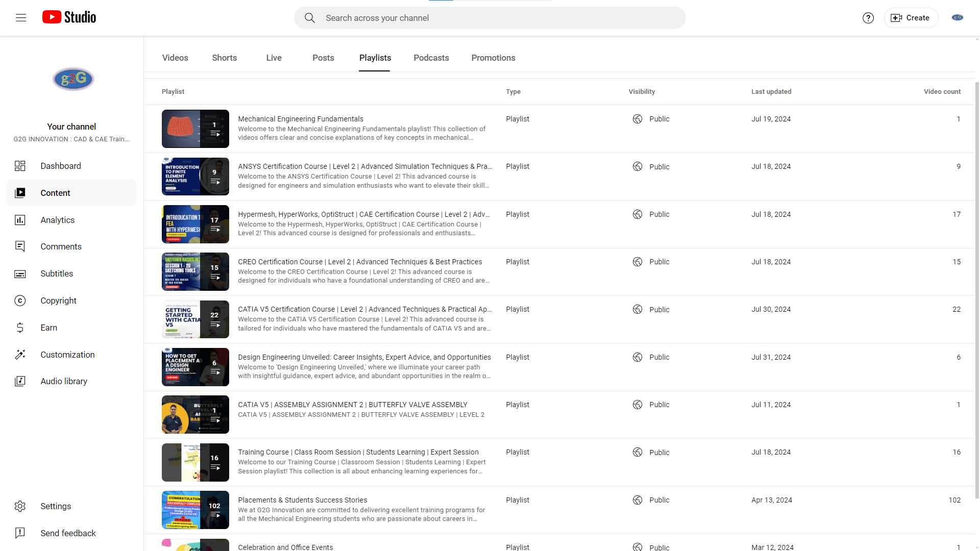Open the Comments page link
Viewport: 980px width, 551px height.
point(71,246)
